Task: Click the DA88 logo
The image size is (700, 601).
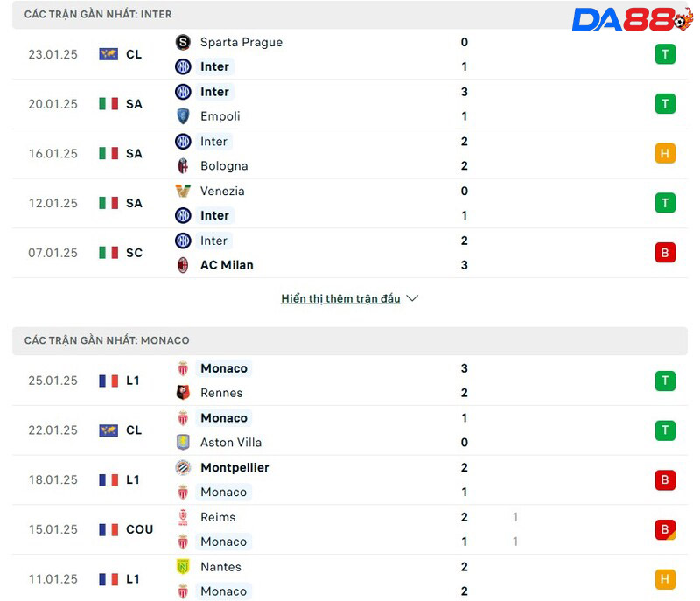Action: pos(632,19)
